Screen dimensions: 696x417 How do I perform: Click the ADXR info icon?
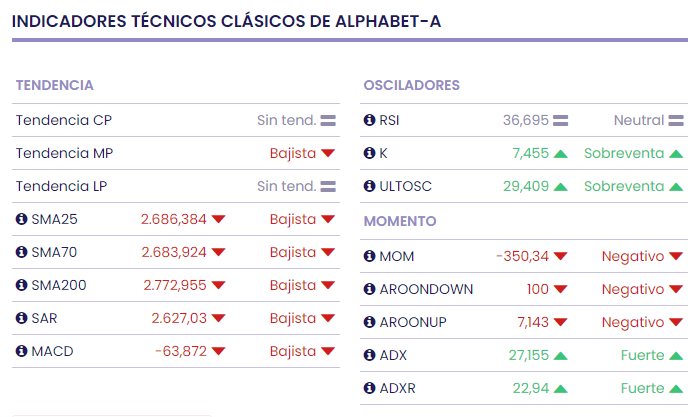tap(370, 388)
